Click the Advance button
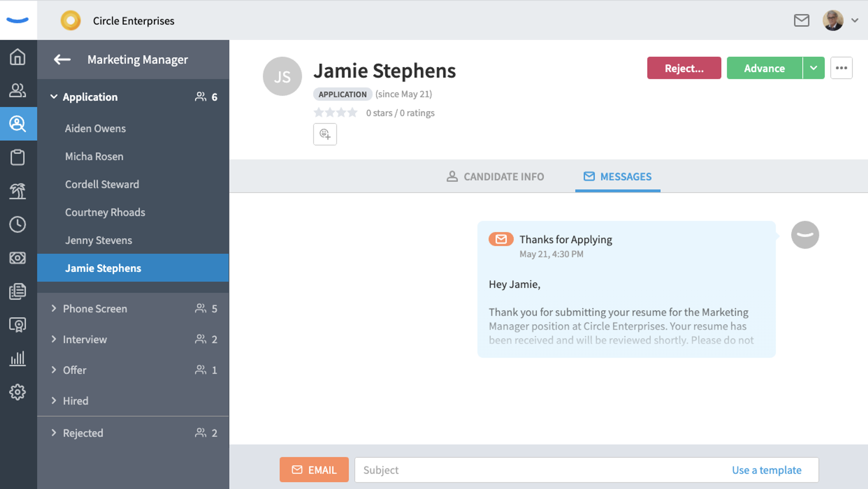868x489 pixels. coord(764,68)
